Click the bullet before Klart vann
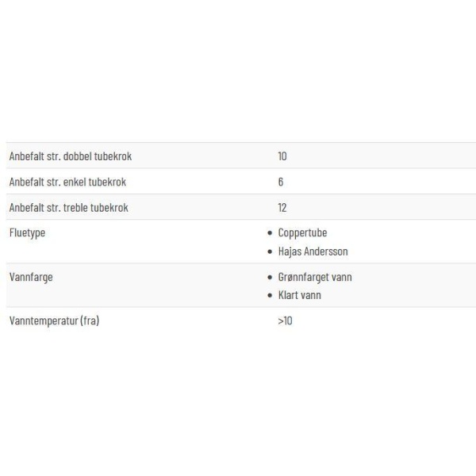The width and height of the screenshot is (476, 476). (x=270, y=295)
